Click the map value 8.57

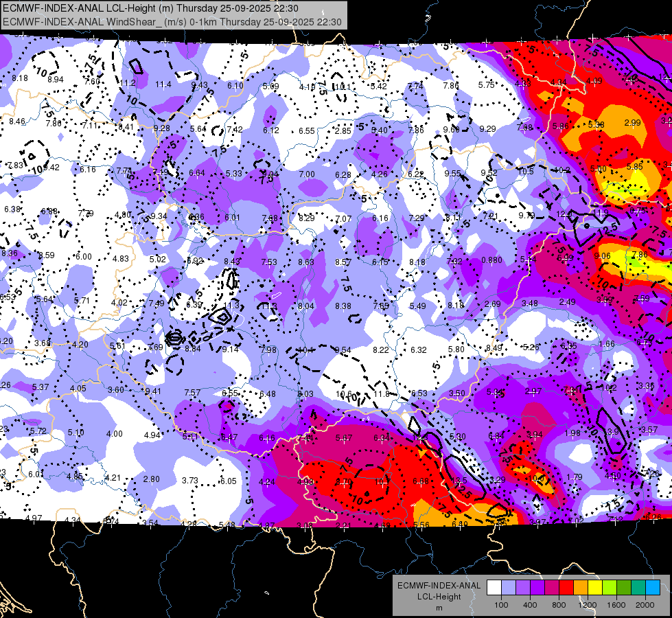[343, 262]
